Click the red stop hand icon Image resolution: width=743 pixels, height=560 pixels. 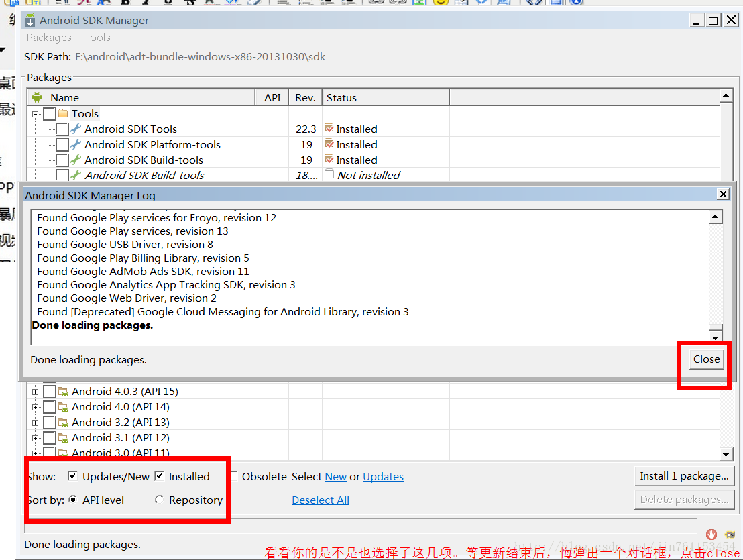click(x=711, y=535)
